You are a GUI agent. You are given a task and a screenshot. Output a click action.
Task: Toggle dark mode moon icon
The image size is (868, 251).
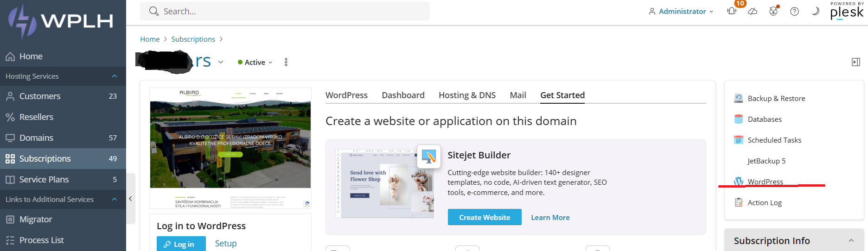click(815, 11)
